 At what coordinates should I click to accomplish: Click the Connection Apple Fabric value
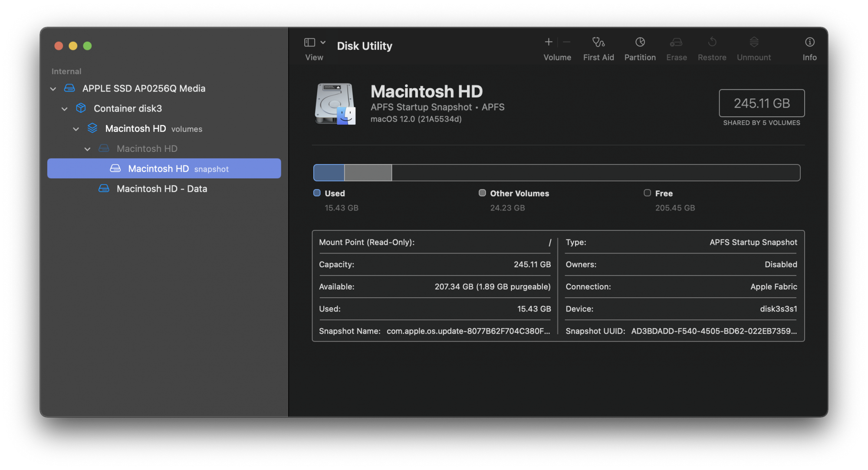coord(773,287)
